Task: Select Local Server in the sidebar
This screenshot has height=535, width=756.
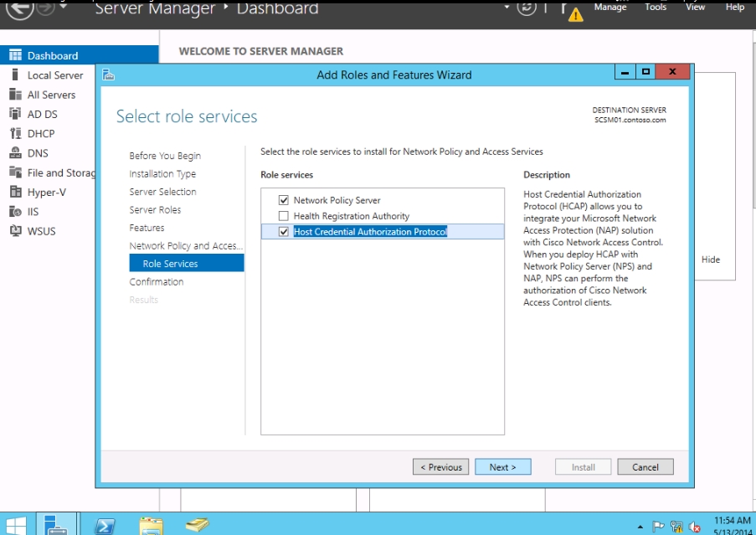Action: [55, 75]
